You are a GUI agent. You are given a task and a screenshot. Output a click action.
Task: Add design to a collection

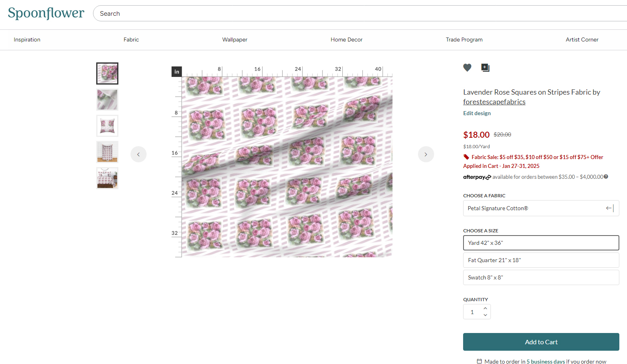485,68
